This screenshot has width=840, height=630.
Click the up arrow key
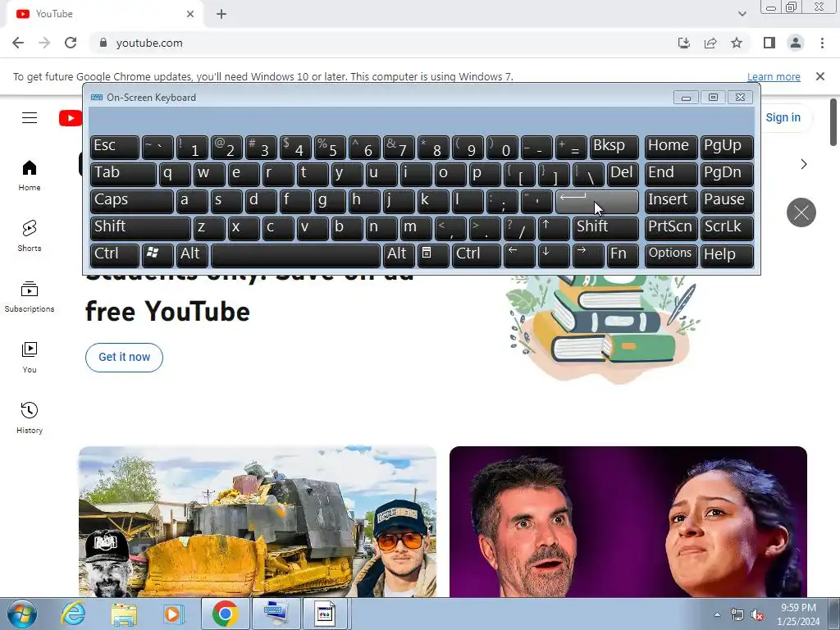pos(554,228)
